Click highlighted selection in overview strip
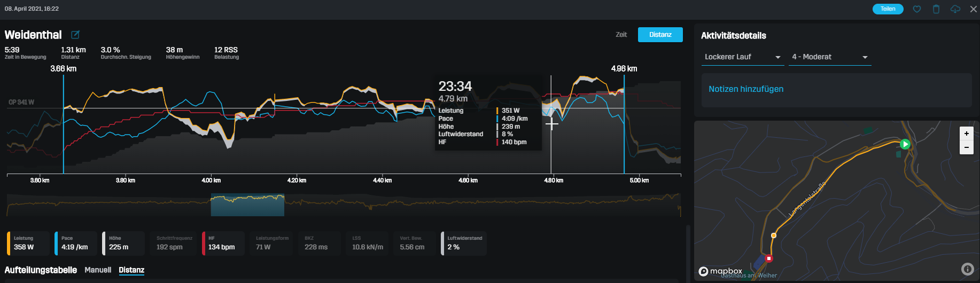The height and width of the screenshot is (283, 980). (247, 205)
